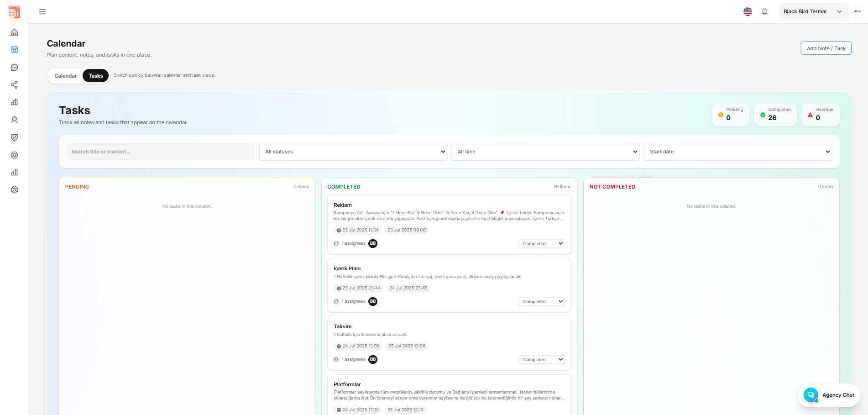Switch to the Calendar view tab
This screenshot has width=868, height=415.
click(66, 76)
